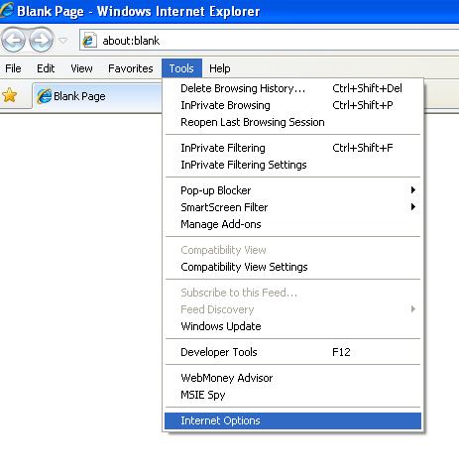Expand the Pop-up Blocker submenu arrow
This screenshot has width=459, height=476.
point(412,190)
